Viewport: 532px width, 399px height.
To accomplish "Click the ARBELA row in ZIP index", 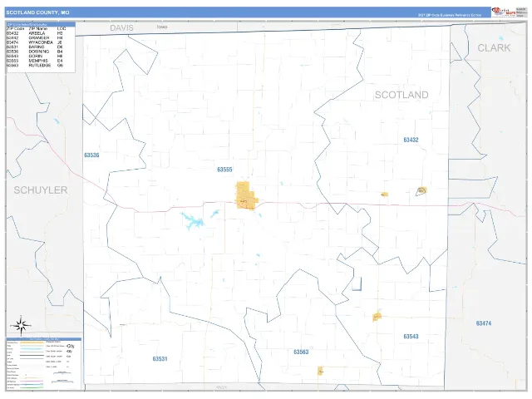I will click(x=35, y=33).
